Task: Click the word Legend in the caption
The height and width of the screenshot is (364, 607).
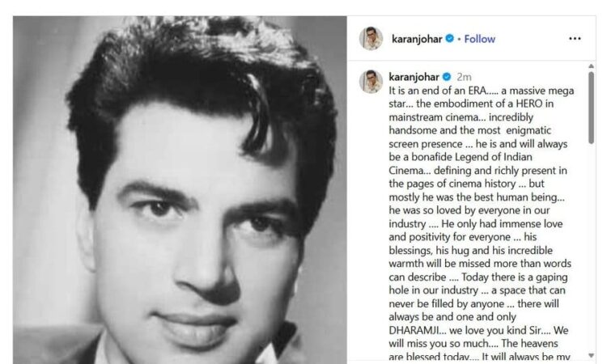Action: [x=470, y=157]
